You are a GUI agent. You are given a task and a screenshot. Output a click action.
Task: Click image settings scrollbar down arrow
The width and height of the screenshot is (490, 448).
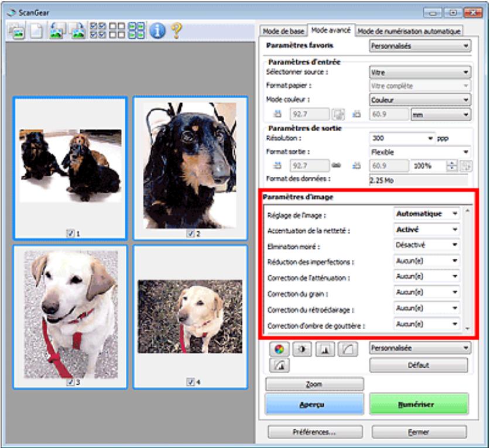click(468, 329)
